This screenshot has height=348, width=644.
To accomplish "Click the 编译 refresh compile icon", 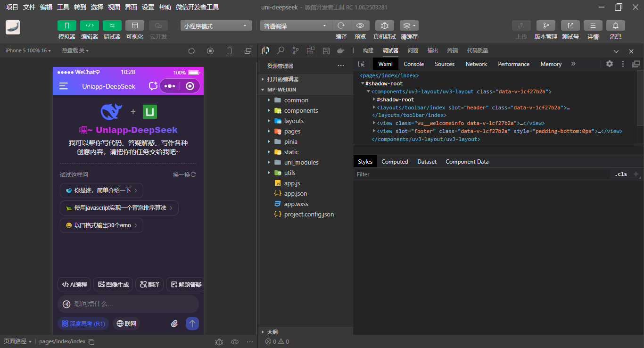I will [x=341, y=26].
